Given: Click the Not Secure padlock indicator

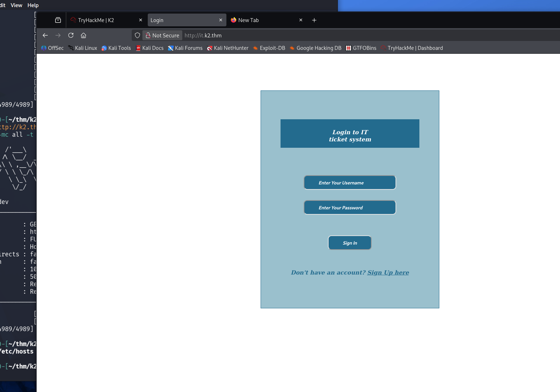Looking at the screenshot, I should coord(162,35).
